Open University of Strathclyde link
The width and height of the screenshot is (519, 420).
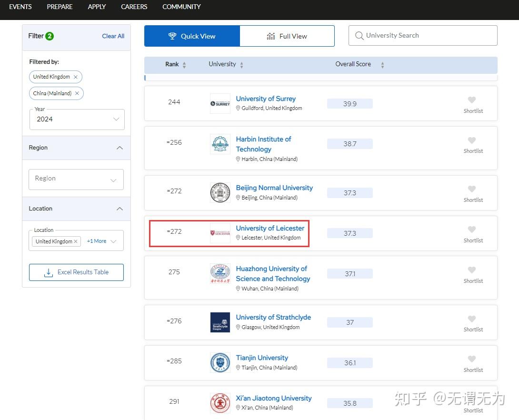[273, 317]
